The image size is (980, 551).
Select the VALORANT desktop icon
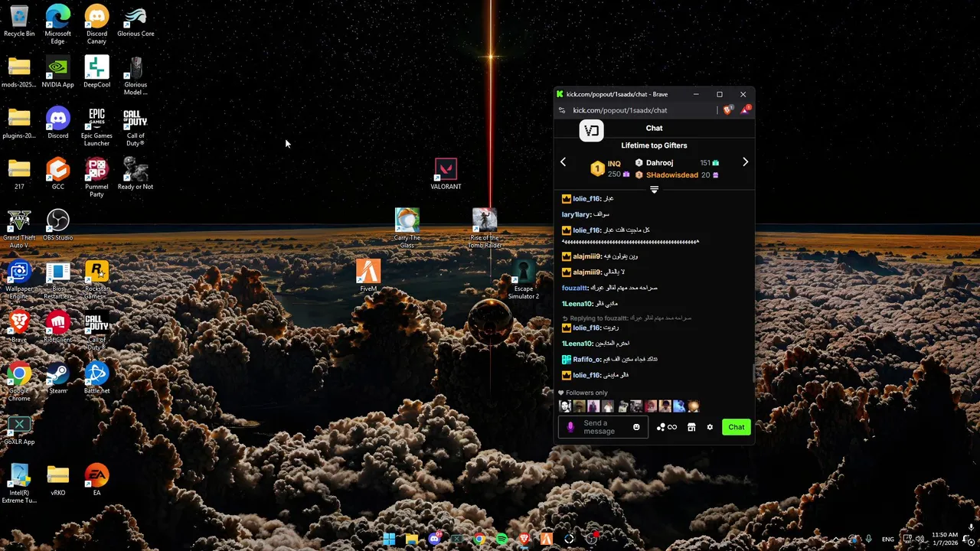(x=446, y=174)
